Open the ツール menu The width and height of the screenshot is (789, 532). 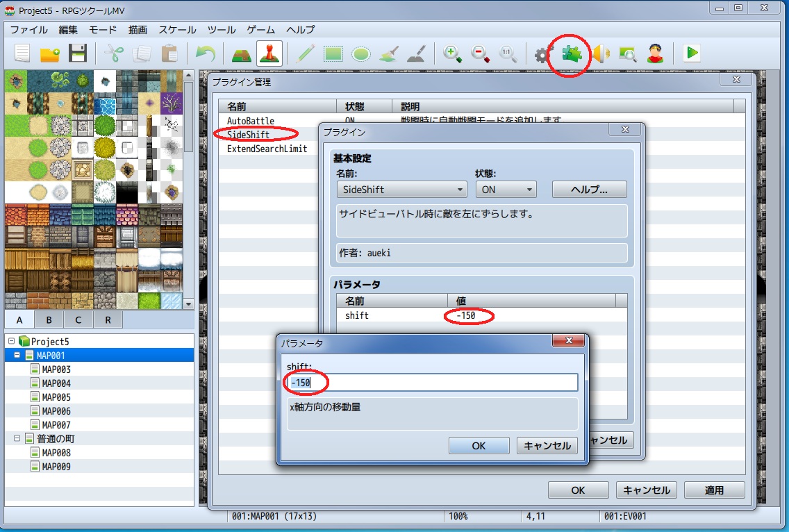pyautogui.click(x=222, y=30)
